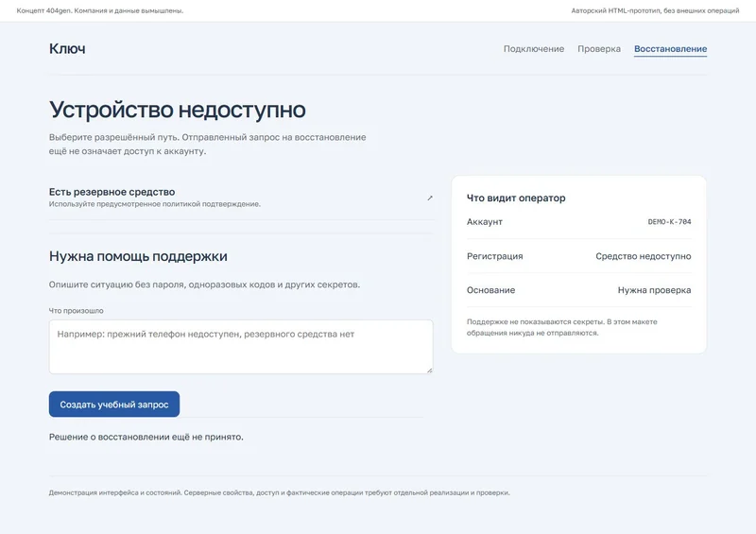Click status text Решение о восстановлении ещё не принято
Screen dimensions: 756x534
pos(146,437)
